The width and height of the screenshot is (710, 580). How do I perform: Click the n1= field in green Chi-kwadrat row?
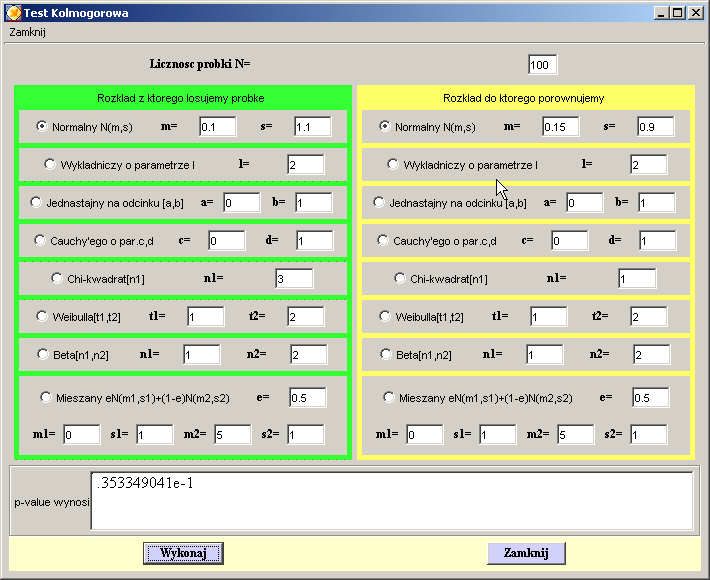click(294, 279)
